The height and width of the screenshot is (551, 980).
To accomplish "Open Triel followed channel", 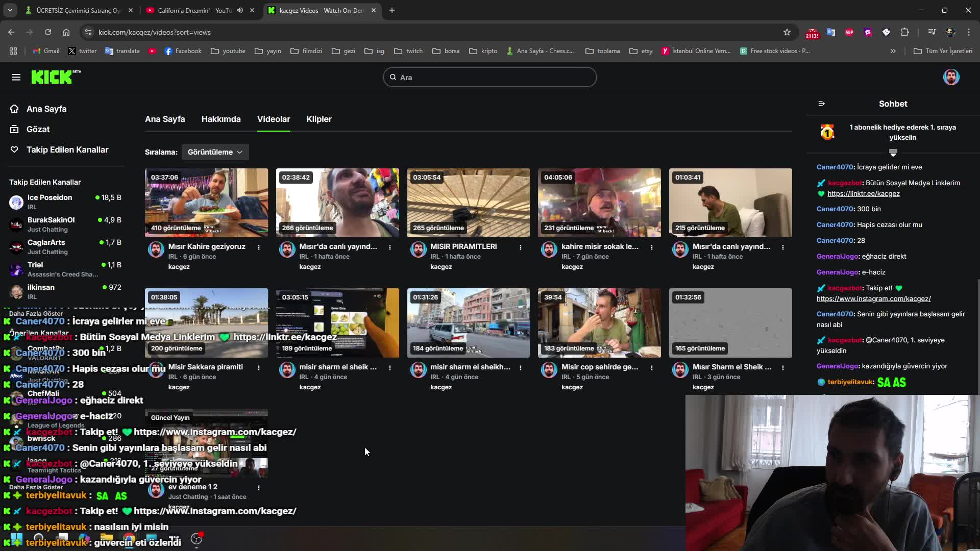I will pyautogui.click(x=65, y=269).
